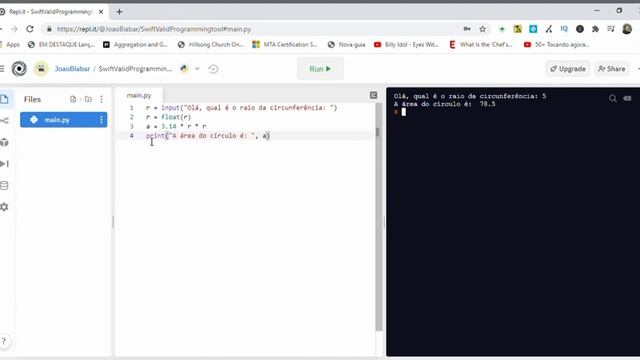Open the user avatar next to JoaoBiabar
Image resolution: width=640 pixels, height=360 pixels.
(41, 69)
